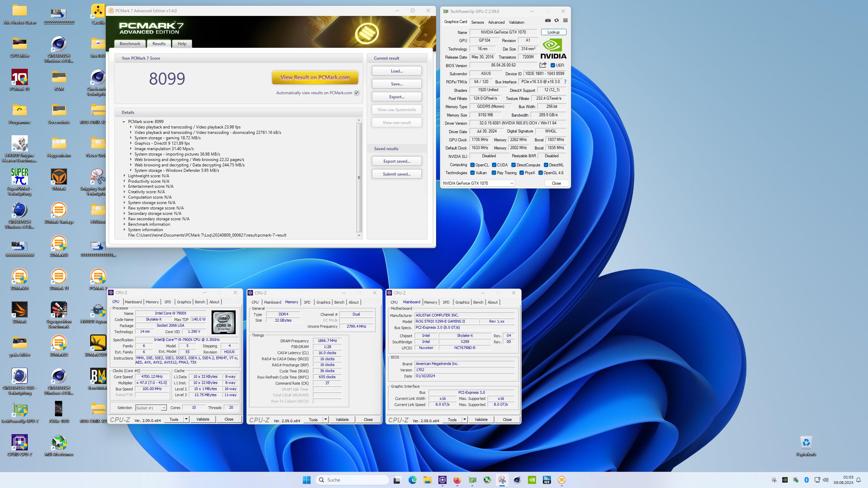
Task: Open Firefox from the taskbar
Action: coord(457,480)
